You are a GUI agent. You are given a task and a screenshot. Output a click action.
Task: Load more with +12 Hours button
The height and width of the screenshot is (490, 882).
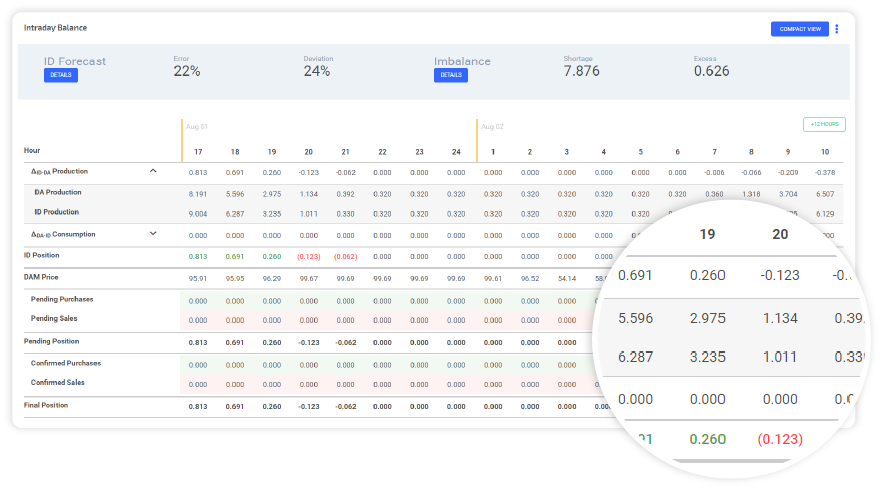[823, 125]
